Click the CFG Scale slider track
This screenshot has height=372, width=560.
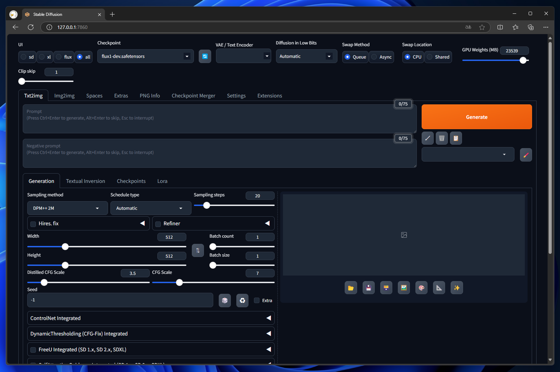(213, 283)
